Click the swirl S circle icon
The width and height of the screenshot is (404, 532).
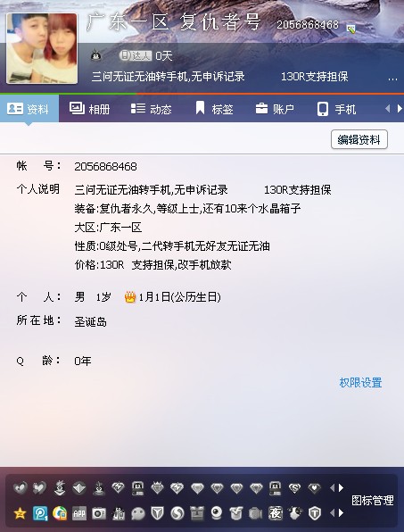177,513
